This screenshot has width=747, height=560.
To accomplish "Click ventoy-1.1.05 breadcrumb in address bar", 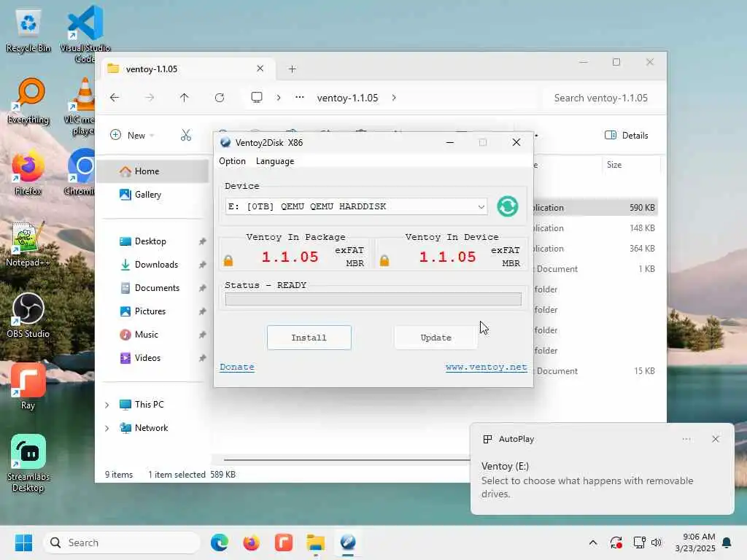I will tap(348, 98).
